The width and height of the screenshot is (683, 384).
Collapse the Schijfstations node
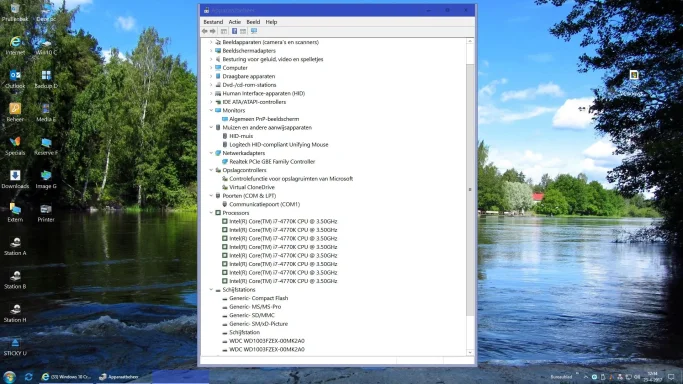[x=211, y=290]
